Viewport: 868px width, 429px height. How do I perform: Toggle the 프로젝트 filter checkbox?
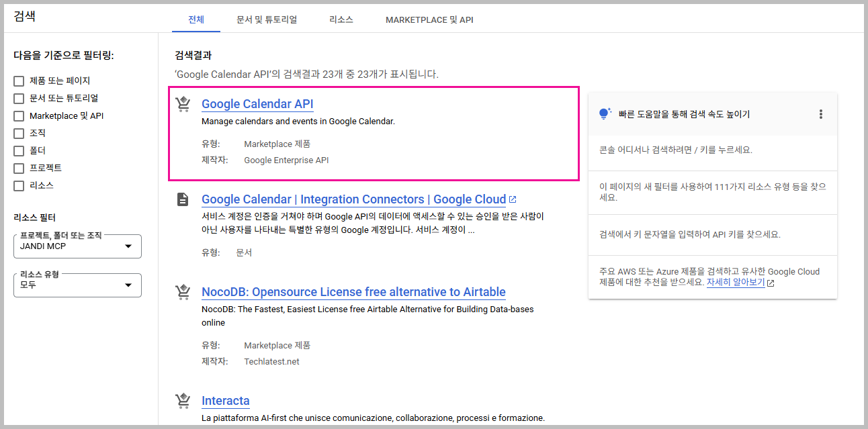coord(19,168)
